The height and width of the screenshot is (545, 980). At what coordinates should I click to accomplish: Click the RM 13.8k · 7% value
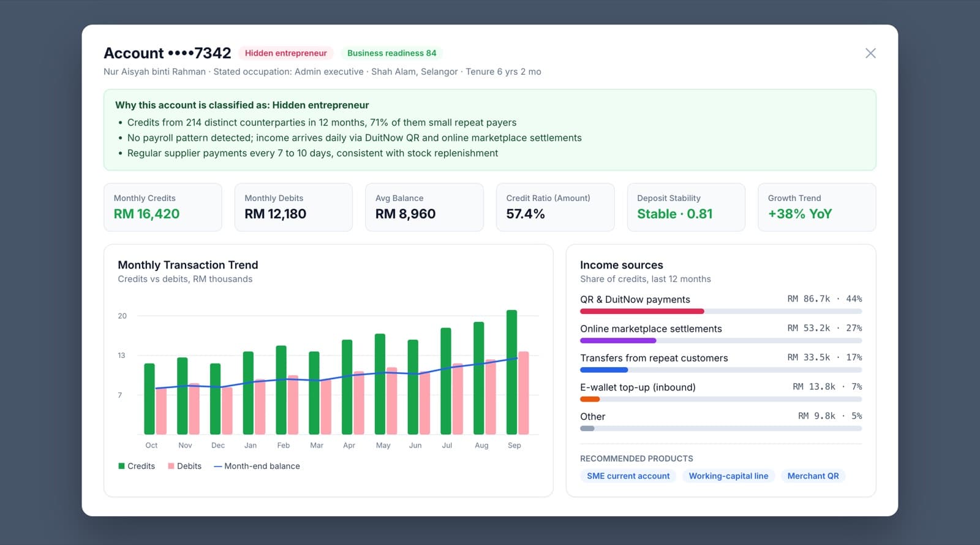[827, 387]
